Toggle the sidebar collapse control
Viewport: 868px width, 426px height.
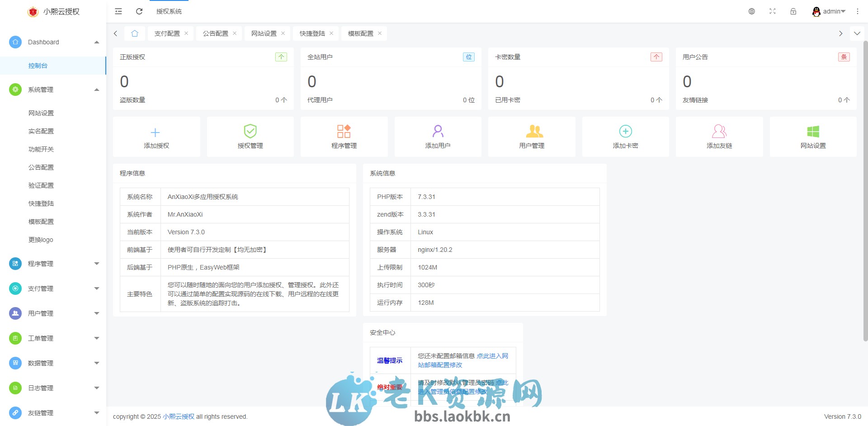118,11
